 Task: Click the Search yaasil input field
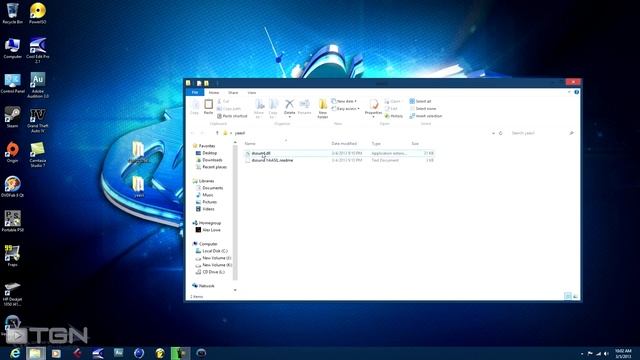(542, 133)
